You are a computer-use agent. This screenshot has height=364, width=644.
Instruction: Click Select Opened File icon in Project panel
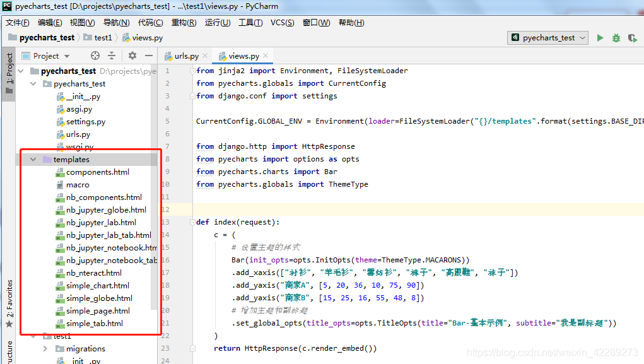pos(95,56)
